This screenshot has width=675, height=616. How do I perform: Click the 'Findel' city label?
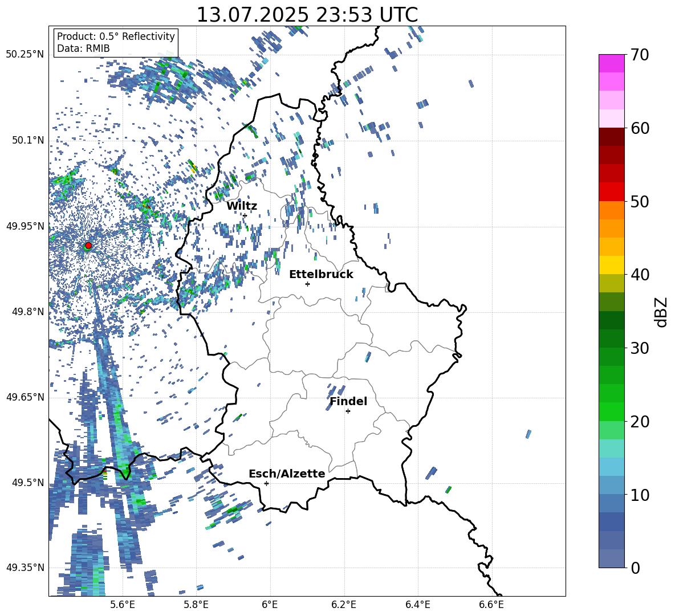pyautogui.click(x=348, y=401)
